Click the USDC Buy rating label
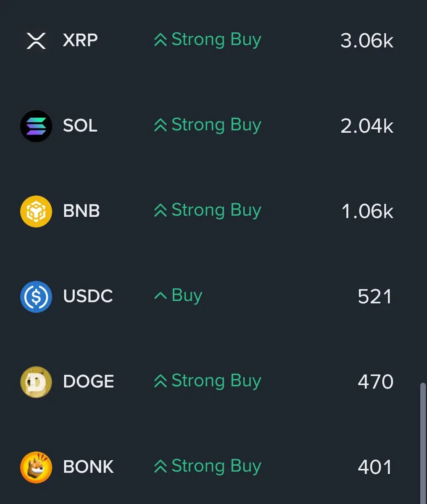427x504 pixels. 187,296
